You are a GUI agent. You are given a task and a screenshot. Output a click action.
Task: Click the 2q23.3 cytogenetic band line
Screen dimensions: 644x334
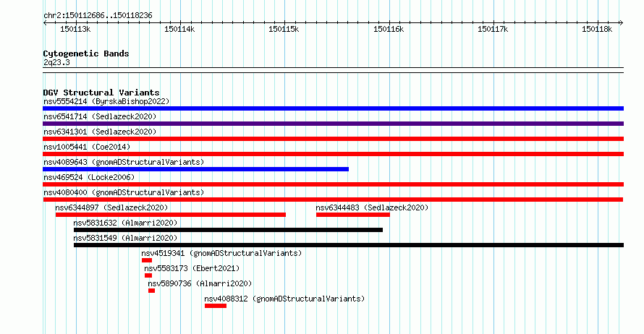pos(333,70)
